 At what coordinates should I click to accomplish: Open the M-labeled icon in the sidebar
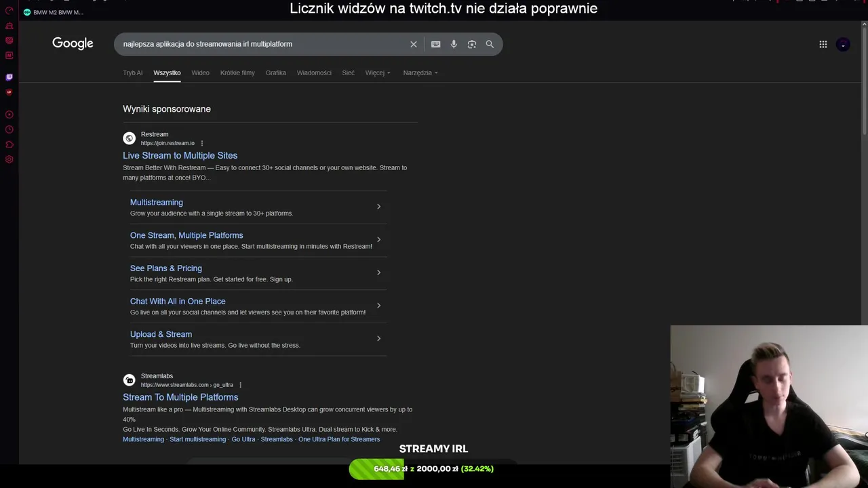point(9,54)
